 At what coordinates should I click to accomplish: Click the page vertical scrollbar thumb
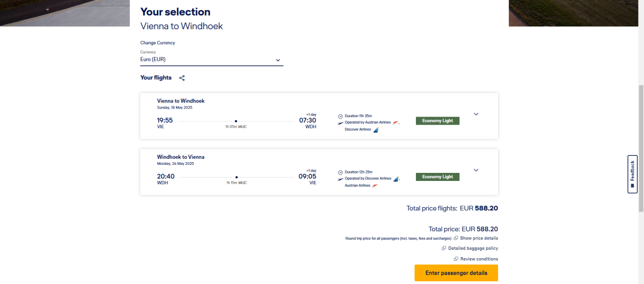[640, 148]
